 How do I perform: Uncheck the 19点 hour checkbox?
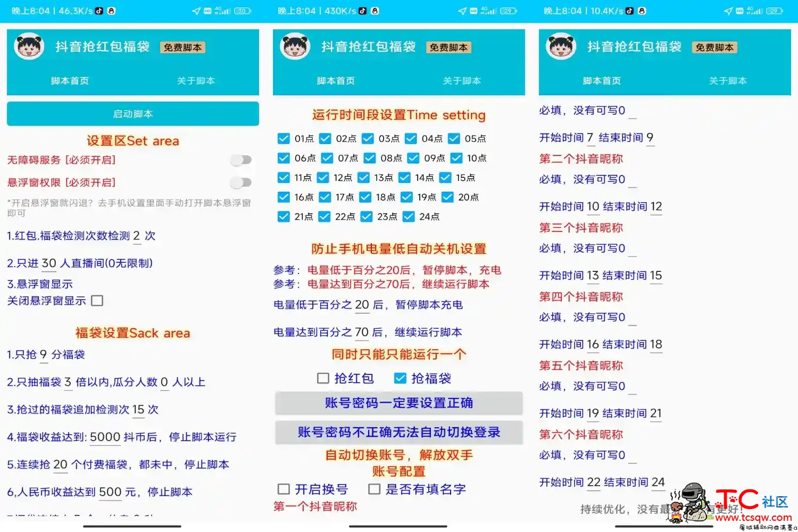(x=406, y=197)
